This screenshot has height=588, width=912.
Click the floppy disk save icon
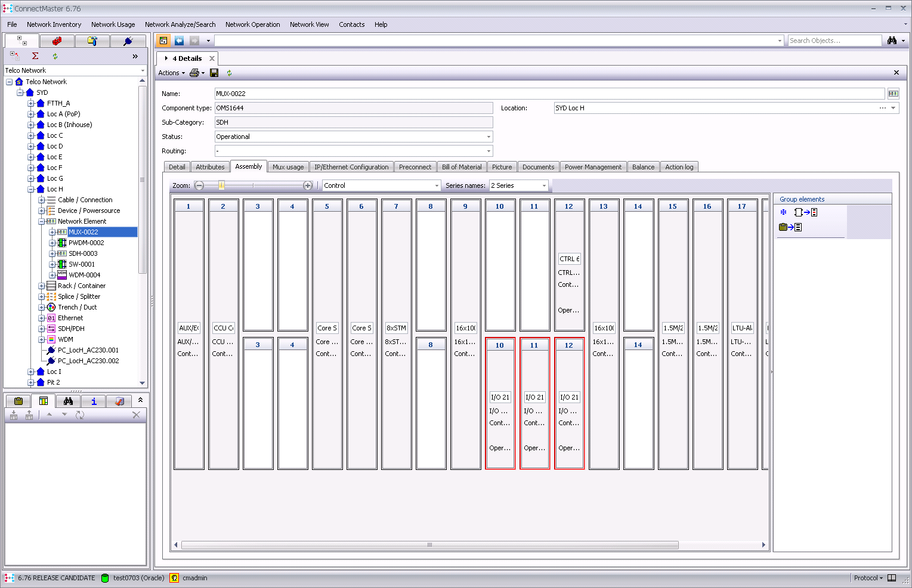214,73
